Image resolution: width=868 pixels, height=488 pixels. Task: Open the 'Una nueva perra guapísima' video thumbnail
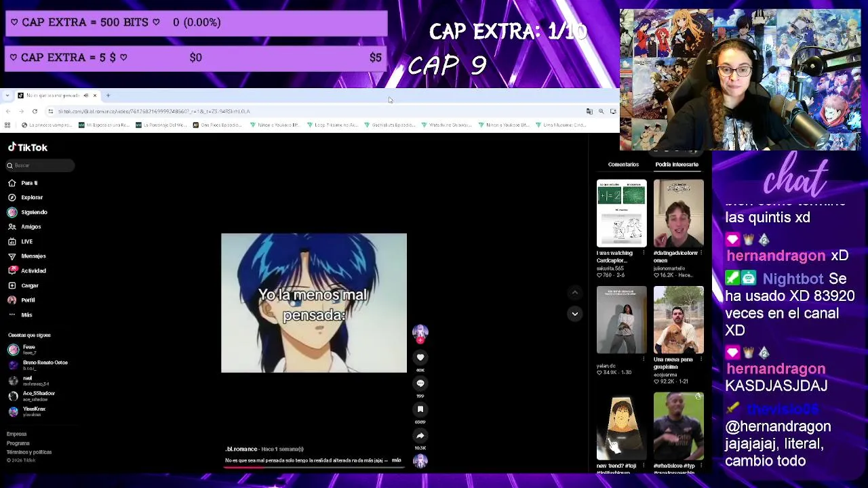679,320
